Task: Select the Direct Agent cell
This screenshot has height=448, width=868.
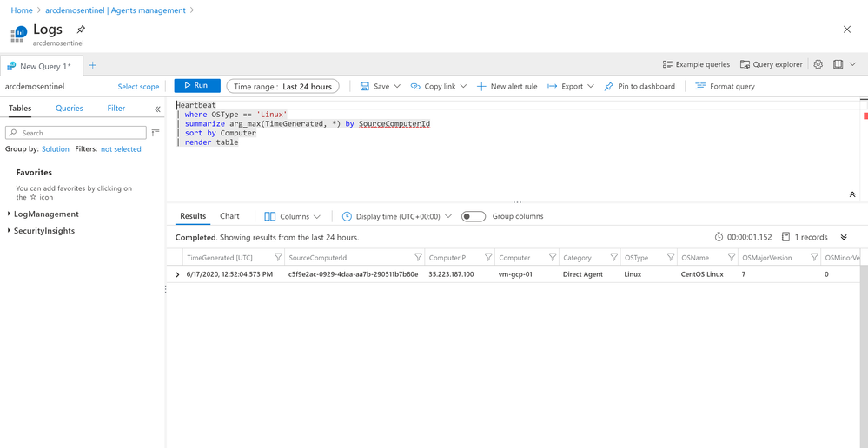Action: [x=583, y=274]
